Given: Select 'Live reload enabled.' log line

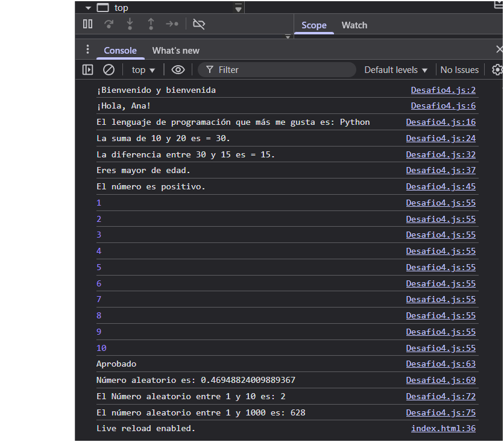Looking at the screenshot, I should (x=146, y=429).
